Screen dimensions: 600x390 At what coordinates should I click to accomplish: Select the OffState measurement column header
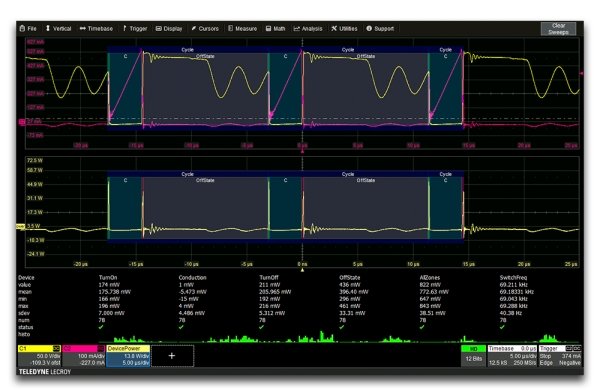[350, 277]
